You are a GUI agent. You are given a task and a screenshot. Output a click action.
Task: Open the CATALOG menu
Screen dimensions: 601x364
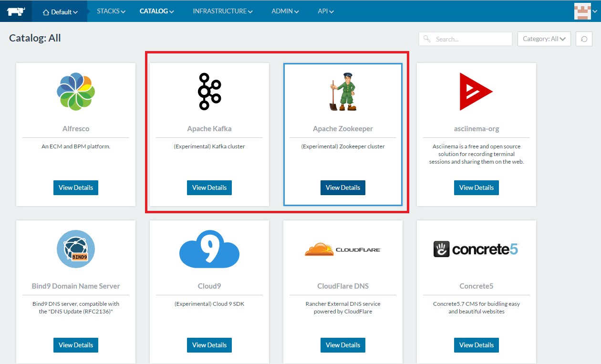(157, 11)
